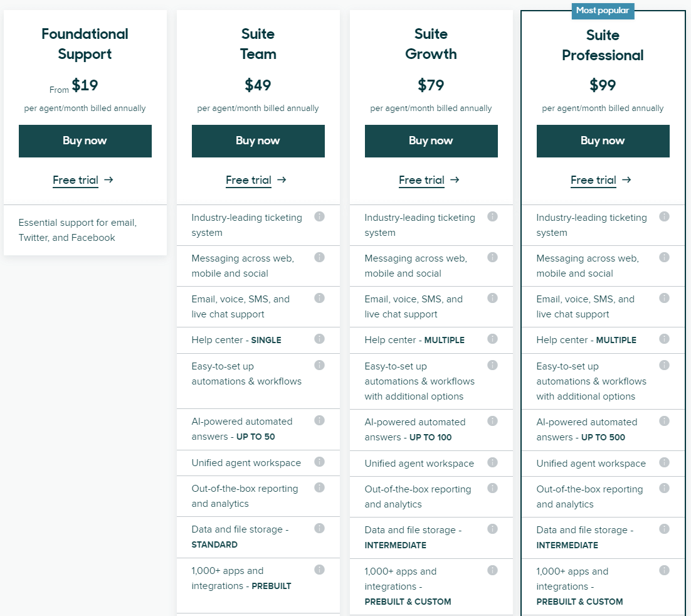Open the Free trial link under Suite Growth
This screenshot has width=691, height=616.
coord(421,180)
